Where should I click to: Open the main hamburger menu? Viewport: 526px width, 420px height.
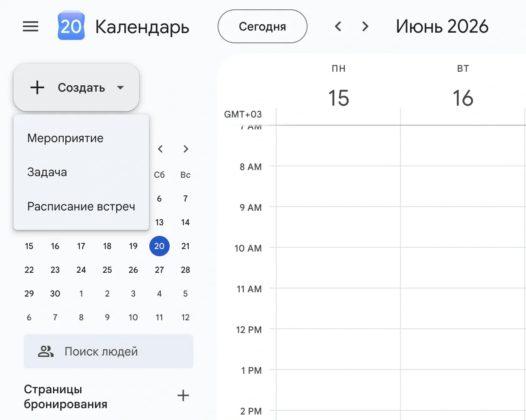(31, 27)
